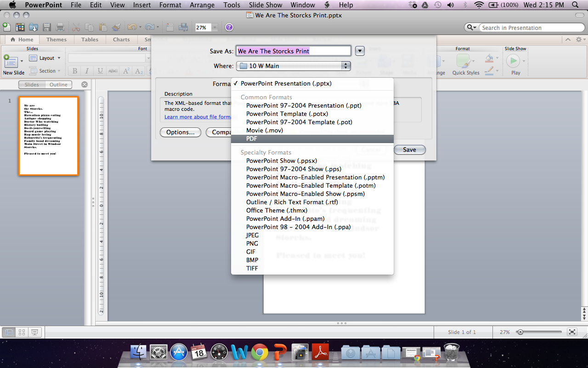This screenshot has height=368, width=588.
Task: Open the search options magnifier dropdown
Action: click(471, 28)
